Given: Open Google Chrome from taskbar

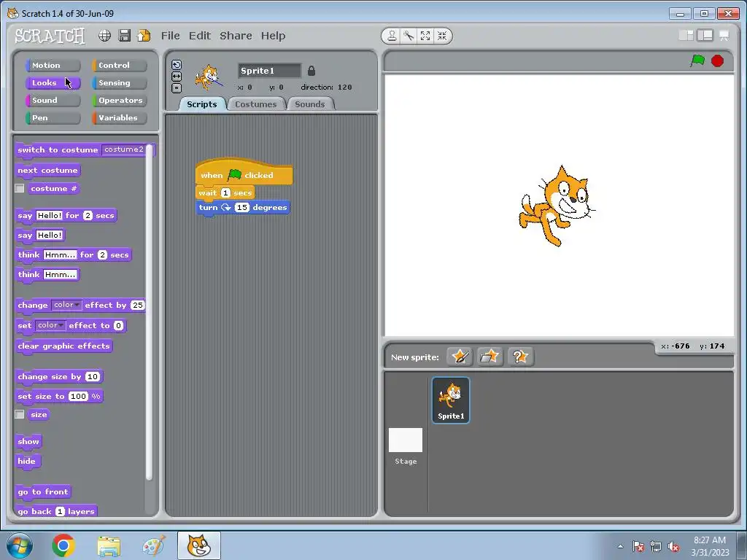Looking at the screenshot, I should pos(63,545).
